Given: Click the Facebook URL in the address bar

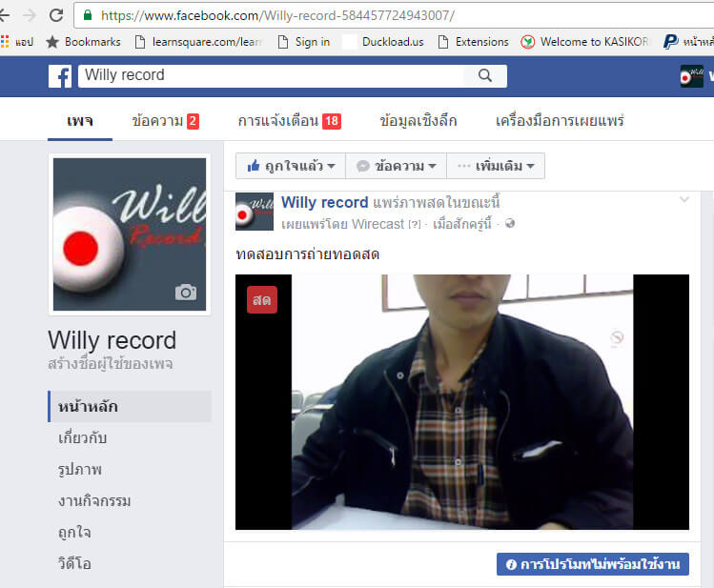Looking at the screenshot, I should pos(277,15).
